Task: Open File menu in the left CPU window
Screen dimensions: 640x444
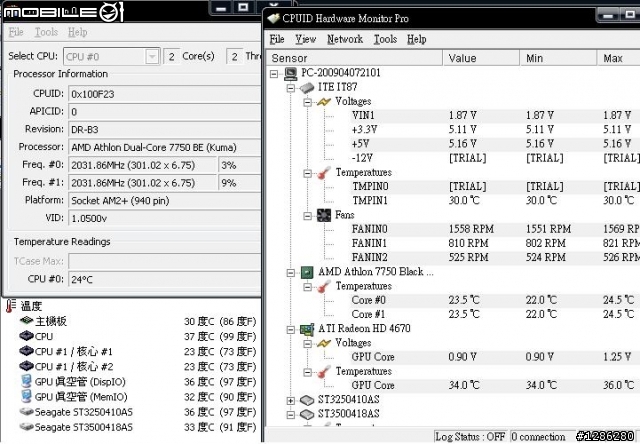Action: click(x=16, y=32)
